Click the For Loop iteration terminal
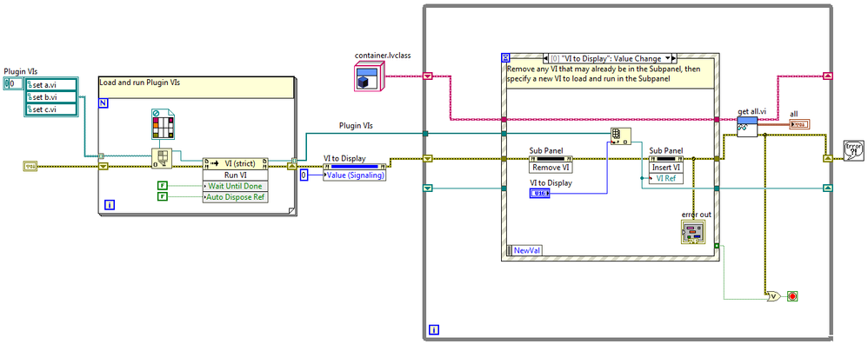Screen dimensions: 868x344 pos(110,205)
